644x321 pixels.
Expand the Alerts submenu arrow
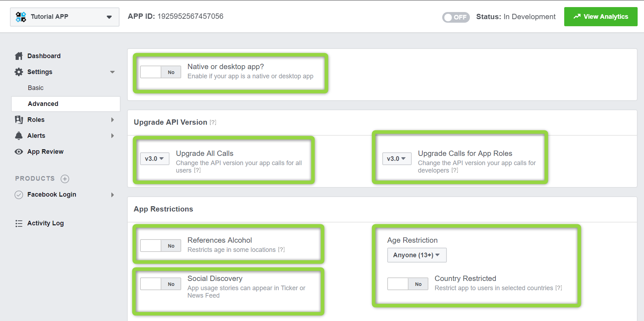tap(112, 136)
